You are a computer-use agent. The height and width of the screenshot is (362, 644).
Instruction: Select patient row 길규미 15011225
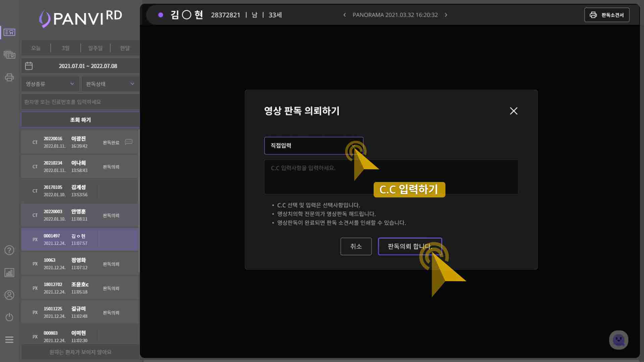pyautogui.click(x=80, y=312)
